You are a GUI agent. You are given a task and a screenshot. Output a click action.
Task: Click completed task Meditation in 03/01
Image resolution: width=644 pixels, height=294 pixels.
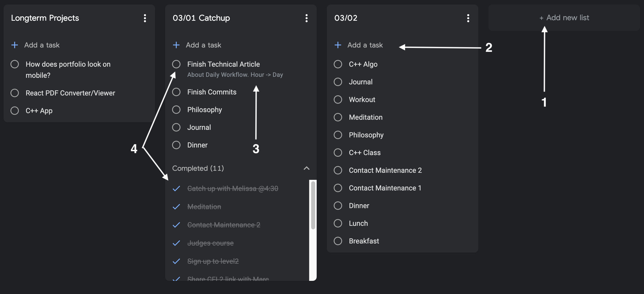point(204,207)
